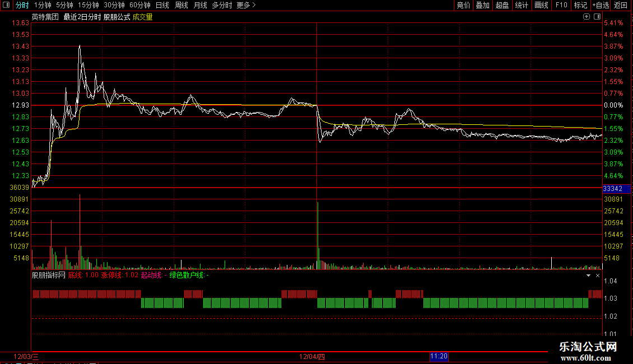Viewport: 633px width, 364px height.
Task: Click the 起动线 indicator label
Action: tap(153, 275)
